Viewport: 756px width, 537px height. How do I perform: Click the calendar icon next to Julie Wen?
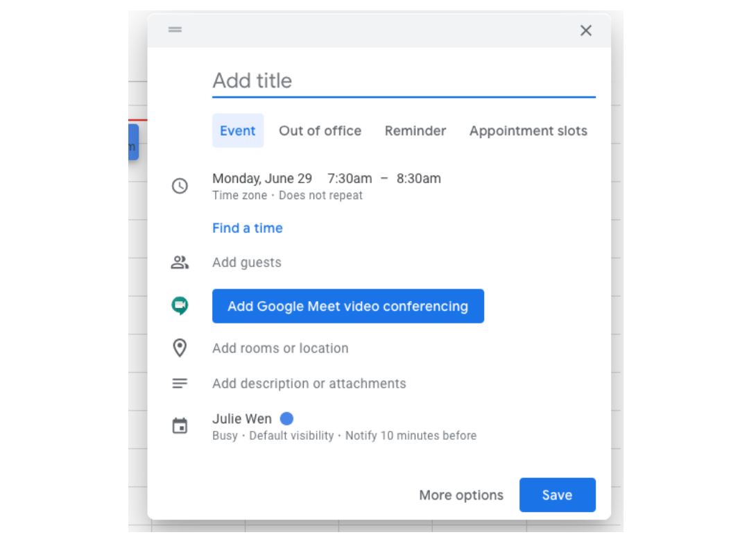180,427
